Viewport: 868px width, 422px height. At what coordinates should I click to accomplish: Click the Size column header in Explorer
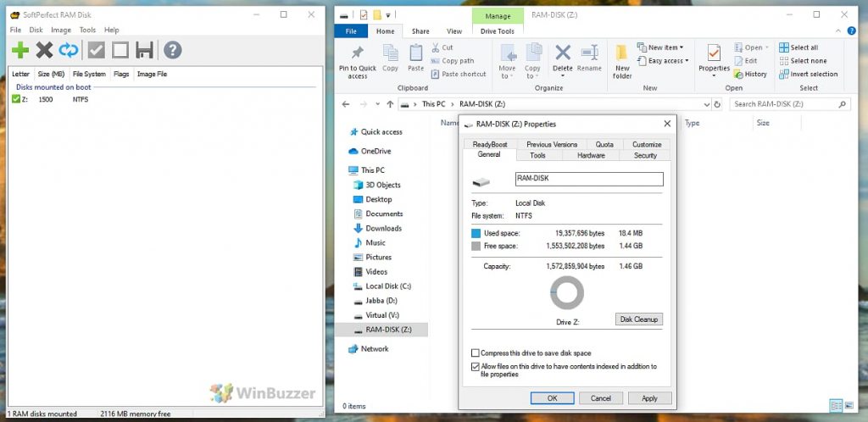[763, 123]
